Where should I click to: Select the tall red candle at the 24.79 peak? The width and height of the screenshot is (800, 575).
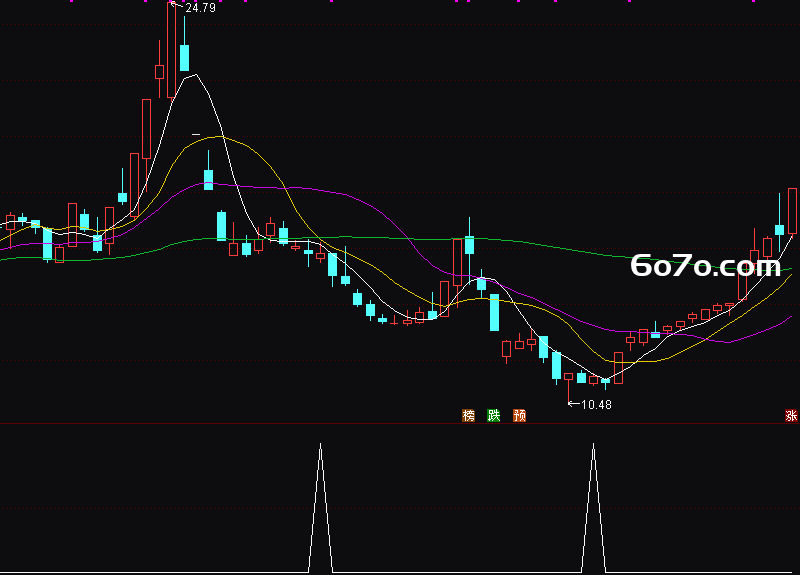pos(171,50)
